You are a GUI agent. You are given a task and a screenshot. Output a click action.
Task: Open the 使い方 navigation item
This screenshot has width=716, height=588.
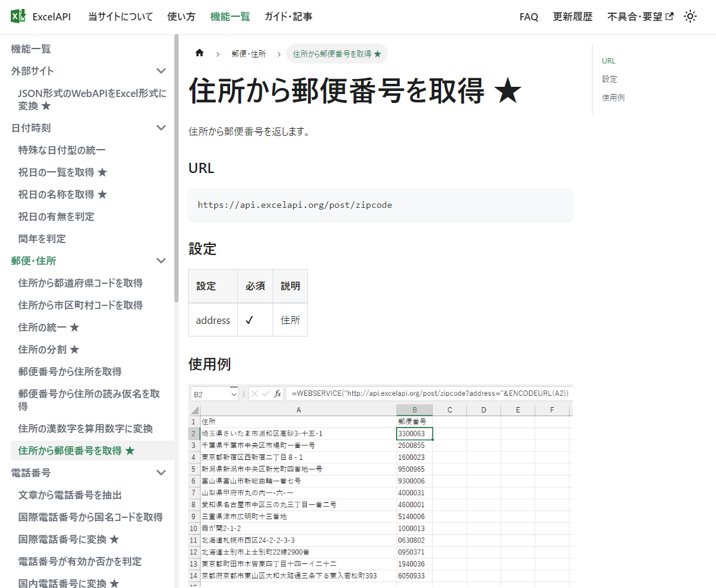coord(181,17)
